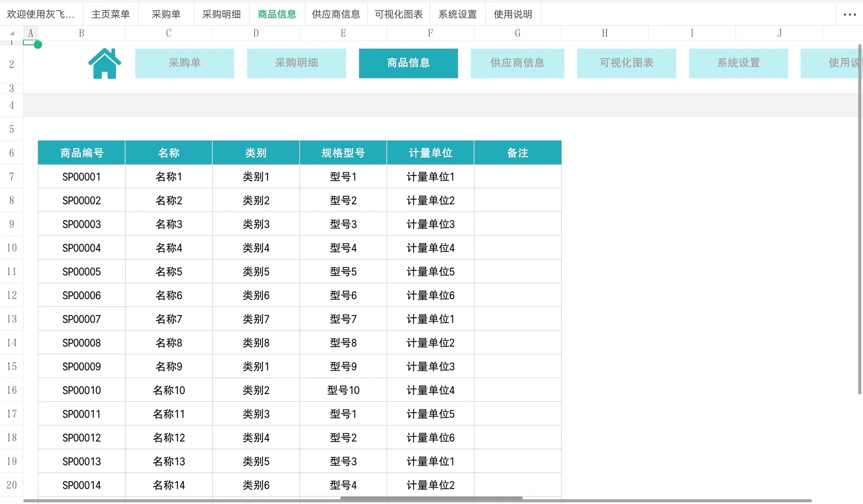Switch to the 供应商信息 sheet tab
The width and height of the screenshot is (863, 504).
coord(336,14)
